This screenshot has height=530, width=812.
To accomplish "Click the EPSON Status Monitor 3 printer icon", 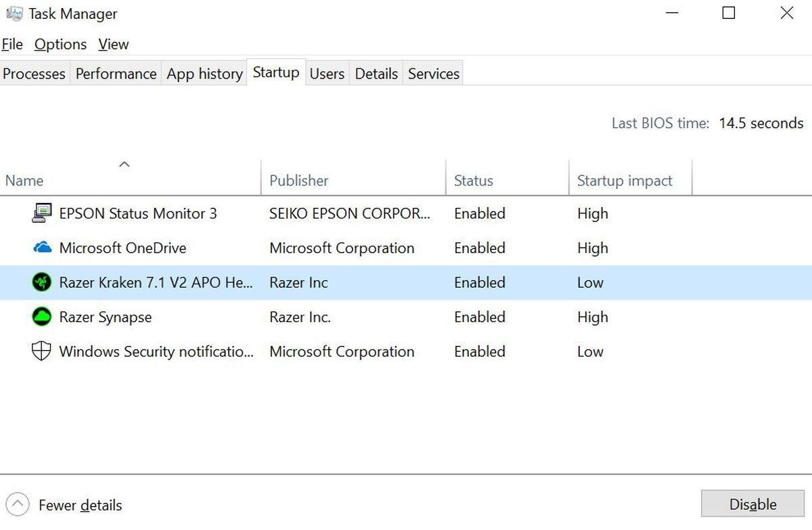I will (x=42, y=213).
